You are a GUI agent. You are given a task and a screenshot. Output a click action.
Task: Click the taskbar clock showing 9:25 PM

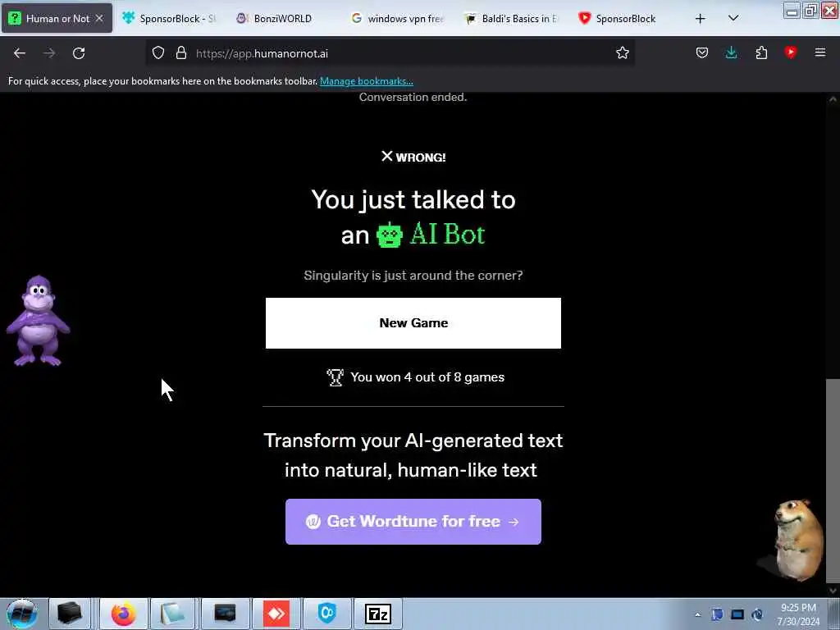(x=798, y=614)
